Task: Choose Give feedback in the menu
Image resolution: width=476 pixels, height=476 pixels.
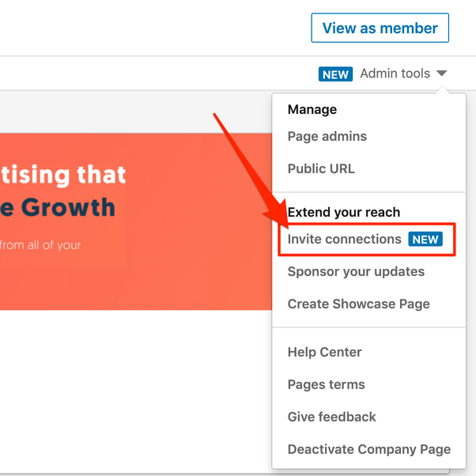Action: [x=331, y=417]
